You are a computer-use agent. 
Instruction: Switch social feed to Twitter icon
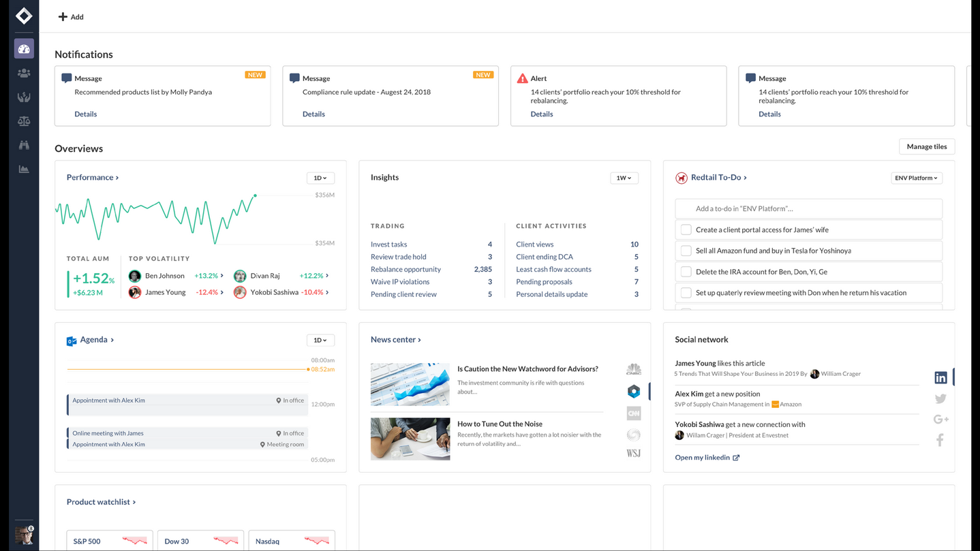click(x=940, y=398)
